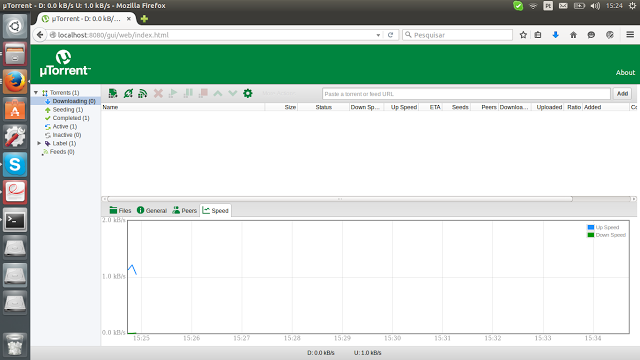Click the Paste a torrent or feed URL field
This screenshot has height=360, width=640.
[466, 94]
